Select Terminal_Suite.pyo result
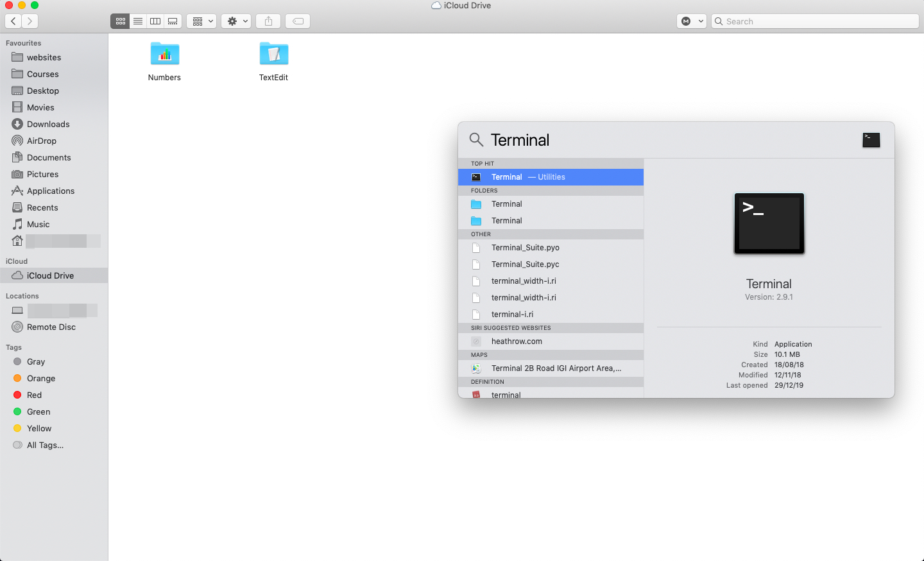 coord(551,248)
